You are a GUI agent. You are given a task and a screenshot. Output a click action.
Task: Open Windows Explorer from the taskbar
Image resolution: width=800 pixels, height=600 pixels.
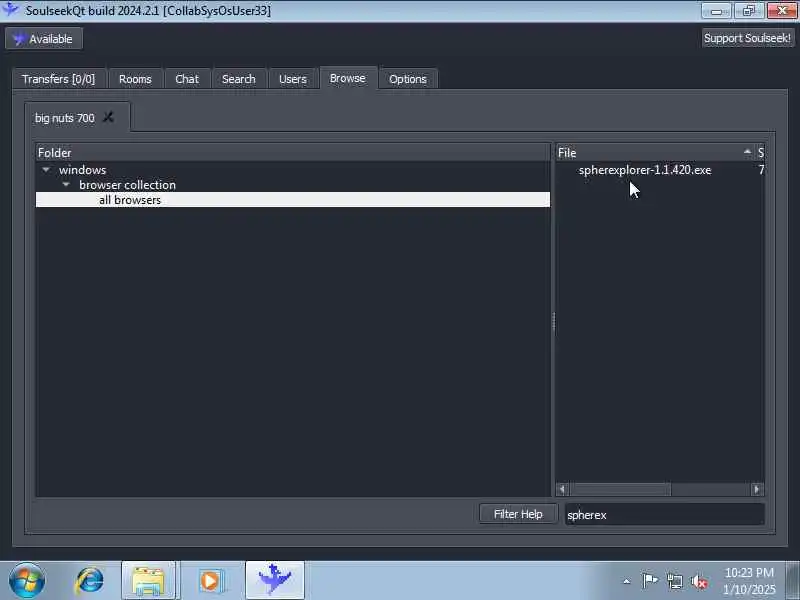[x=148, y=581]
